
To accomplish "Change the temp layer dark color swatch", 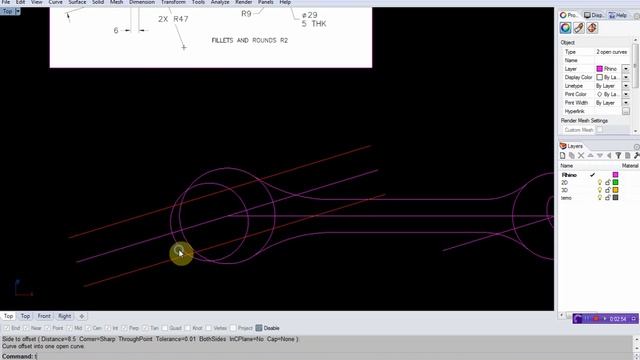I will [x=616, y=198].
